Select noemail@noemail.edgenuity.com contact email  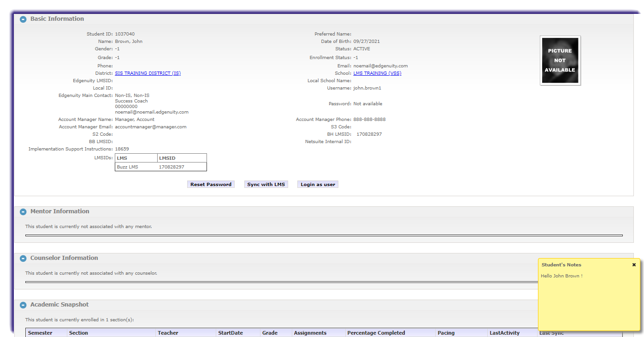152,112
